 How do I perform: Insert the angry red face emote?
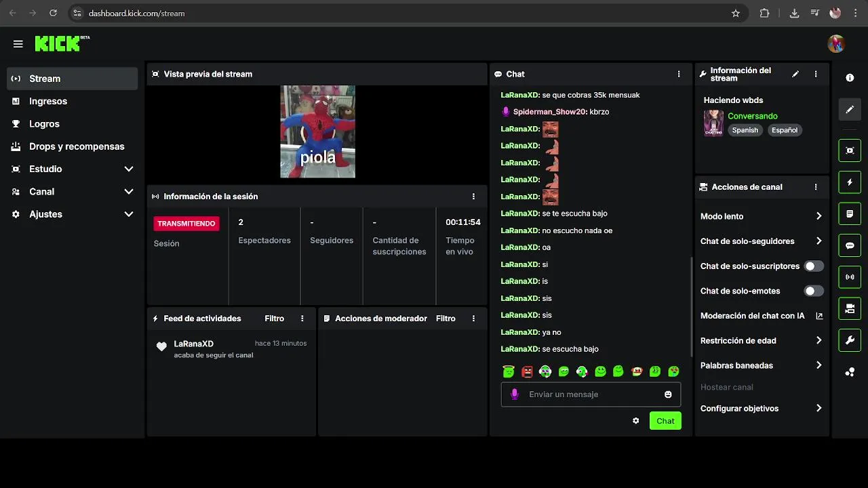tap(527, 371)
